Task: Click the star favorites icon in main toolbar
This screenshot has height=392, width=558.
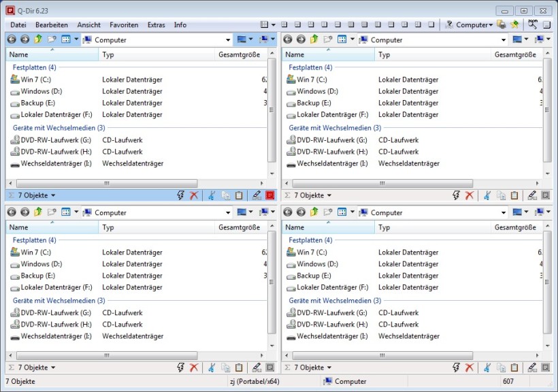Action: [x=514, y=24]
